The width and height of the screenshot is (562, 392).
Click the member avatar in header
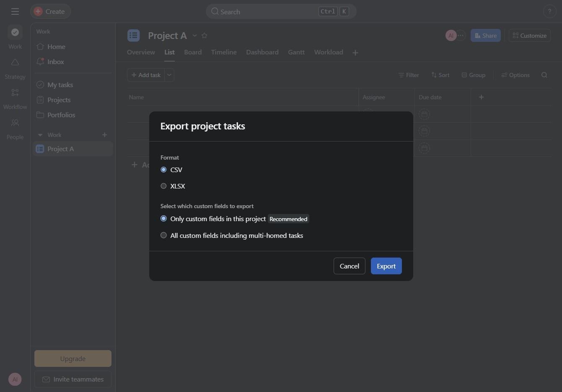tap(451, 36)
